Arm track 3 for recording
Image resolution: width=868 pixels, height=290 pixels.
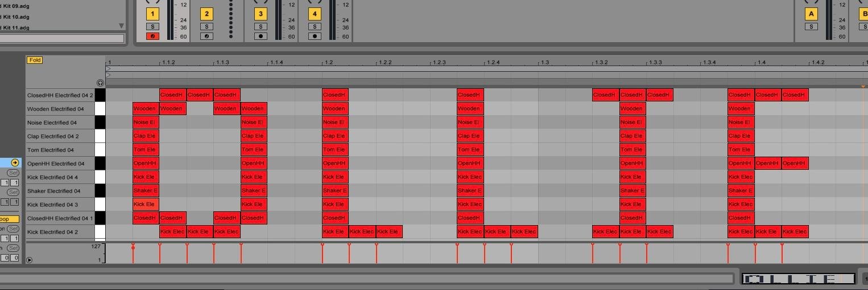click(261, 36)
